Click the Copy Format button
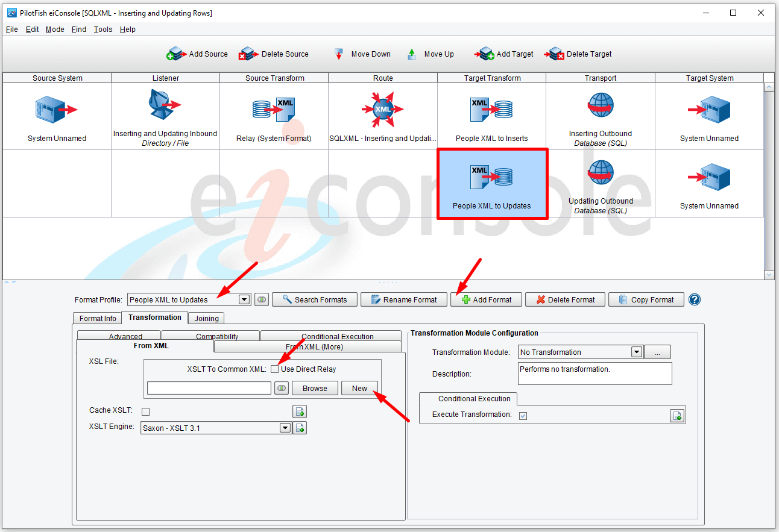779x532 pixels. (646, 299)
